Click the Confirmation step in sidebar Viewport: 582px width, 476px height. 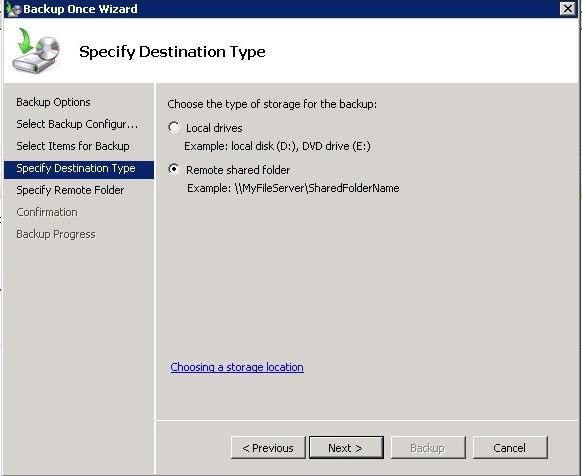point(47,212)
